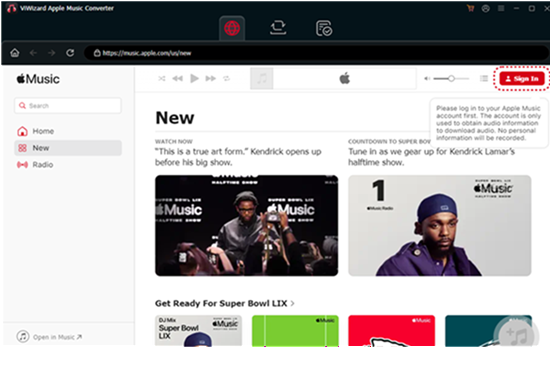Click the music note album placeholder
Image resolution: width=550 pixels, height=376 pixels.
point(262,79)
